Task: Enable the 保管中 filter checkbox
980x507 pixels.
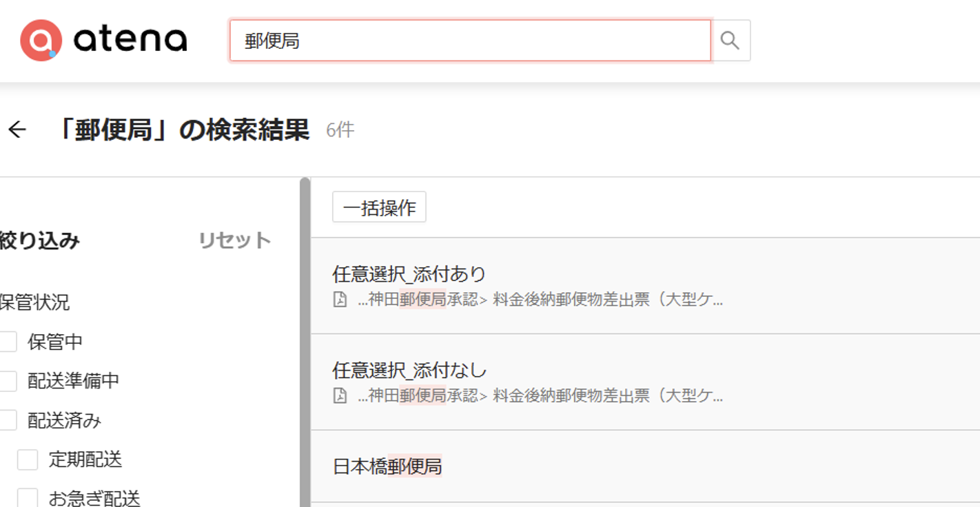Action: point(8,341)
